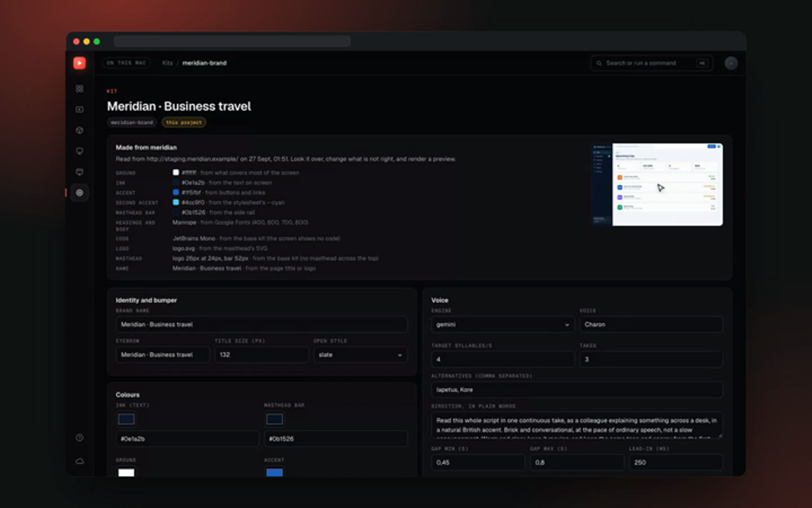
Task: Click the Alternatives field with Iapetus, Kore
Action: click(x=577, y=389)
